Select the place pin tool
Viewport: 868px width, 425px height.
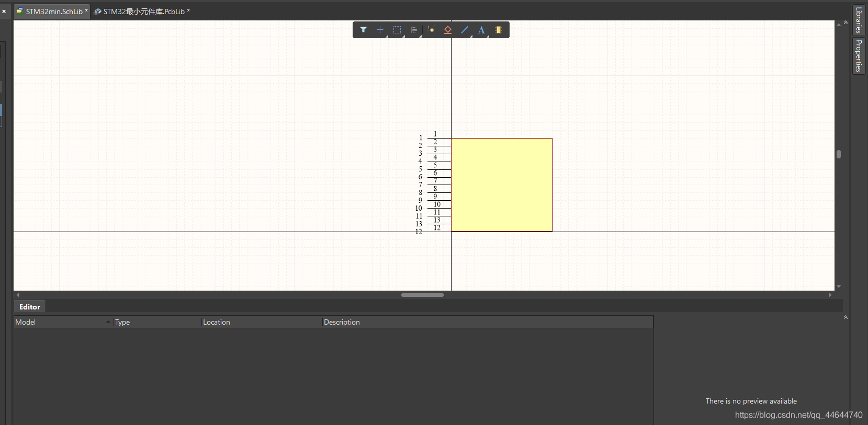(x=431, y=30)
